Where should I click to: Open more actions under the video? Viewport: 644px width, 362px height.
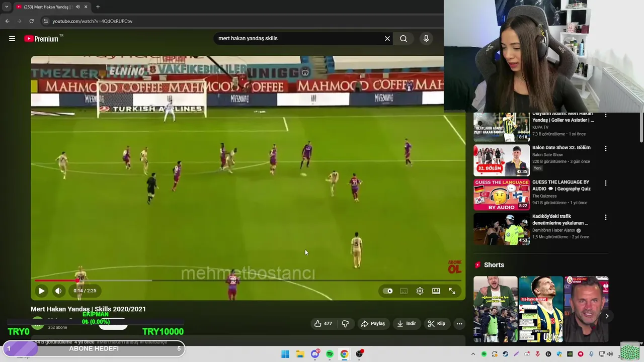[x=459, y=324]
